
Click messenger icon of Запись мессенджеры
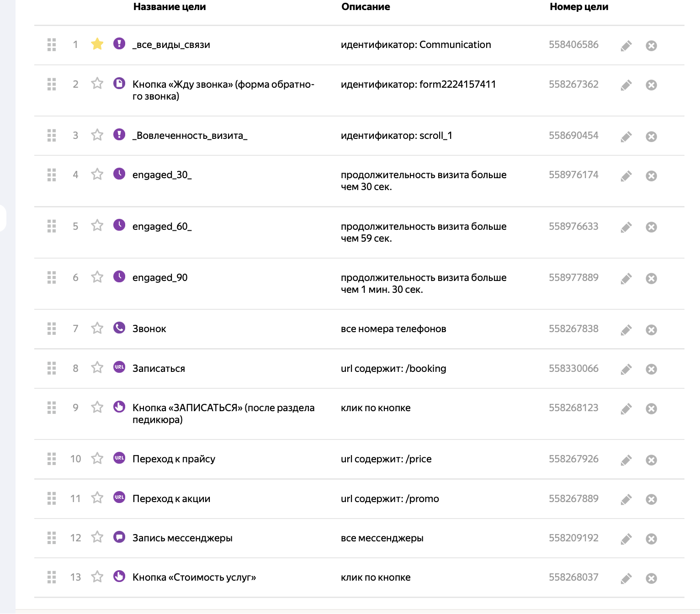click(x=119, y=537)
